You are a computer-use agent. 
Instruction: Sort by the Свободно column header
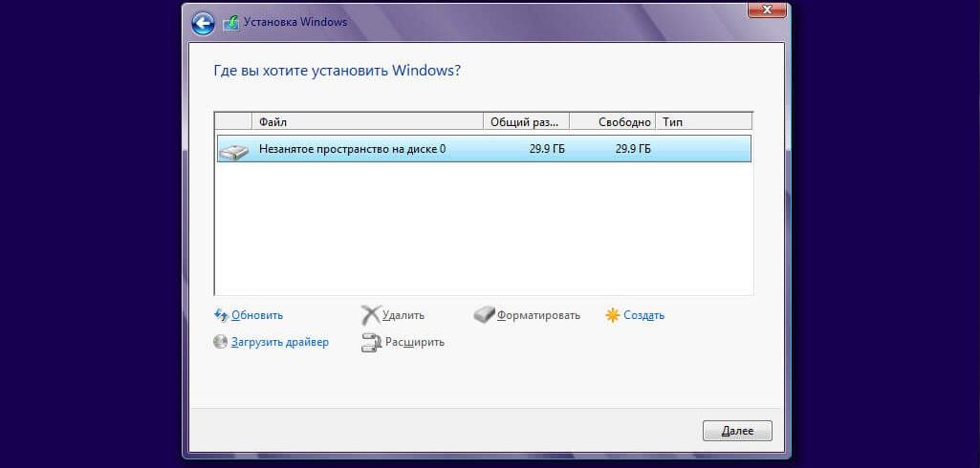pos(613,121)
